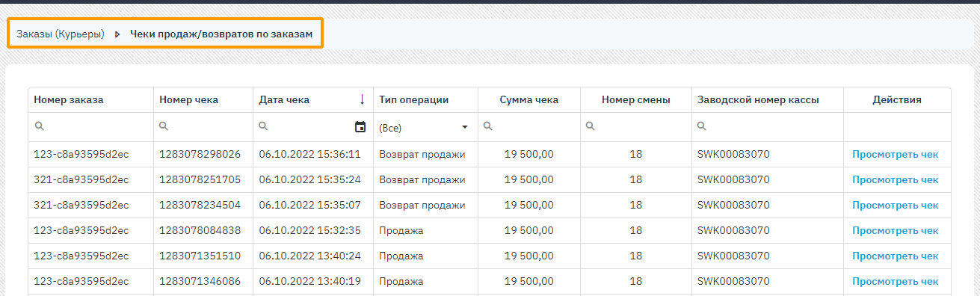Open the Тип операции (Все) dropdown

tap(425, 128)
